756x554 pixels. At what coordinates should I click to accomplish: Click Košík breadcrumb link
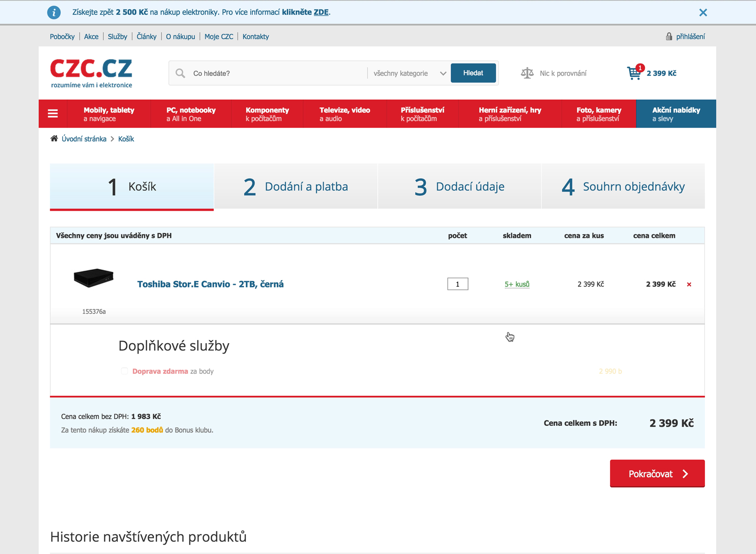click(x=126, y=139)
